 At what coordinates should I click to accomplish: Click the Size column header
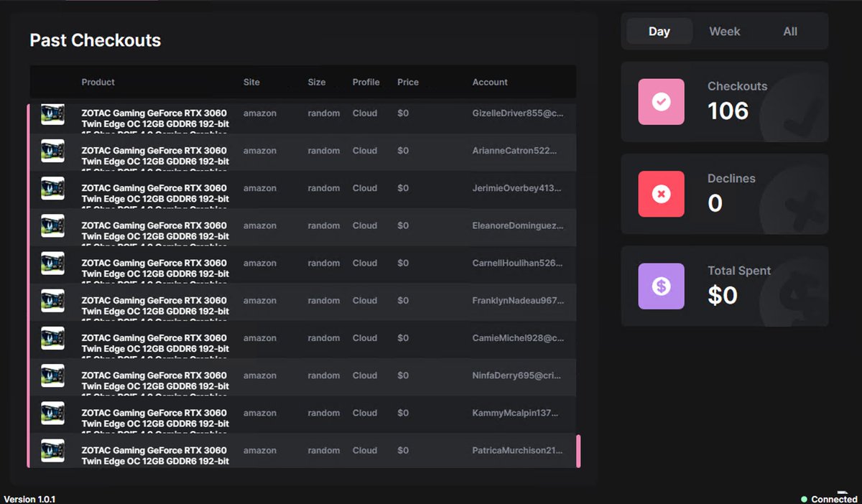click(317, 82)
